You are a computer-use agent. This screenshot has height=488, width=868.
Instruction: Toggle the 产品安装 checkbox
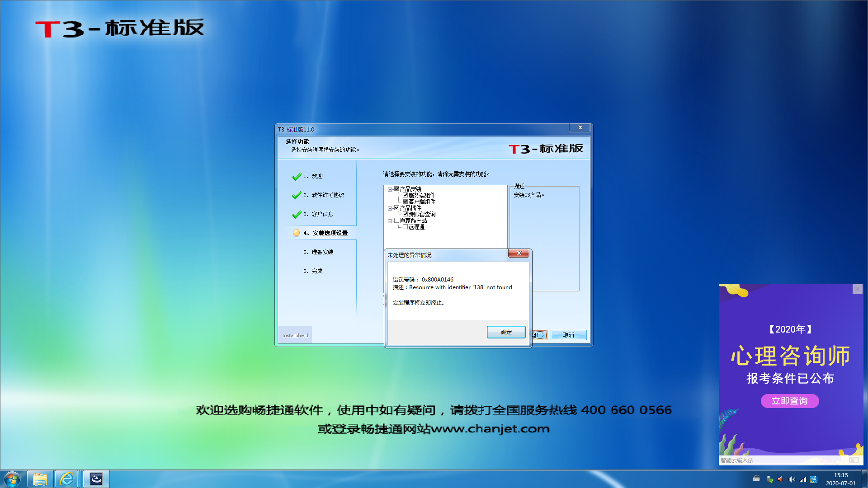396,189
